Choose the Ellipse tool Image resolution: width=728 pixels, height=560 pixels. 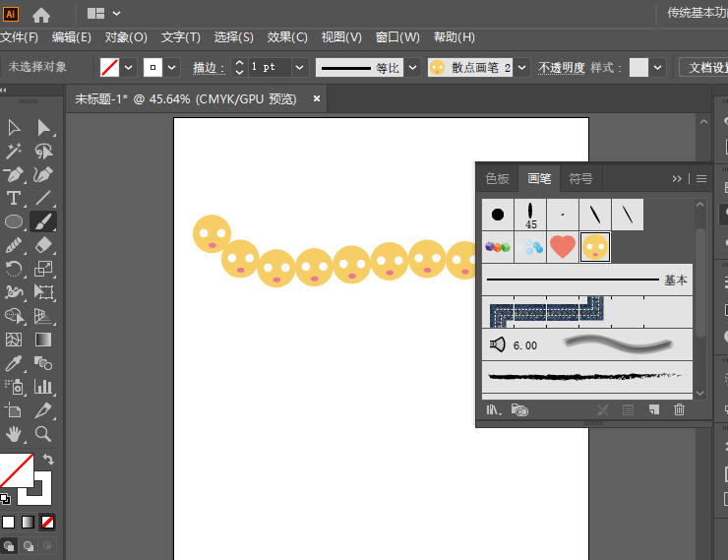coord(14,221)
